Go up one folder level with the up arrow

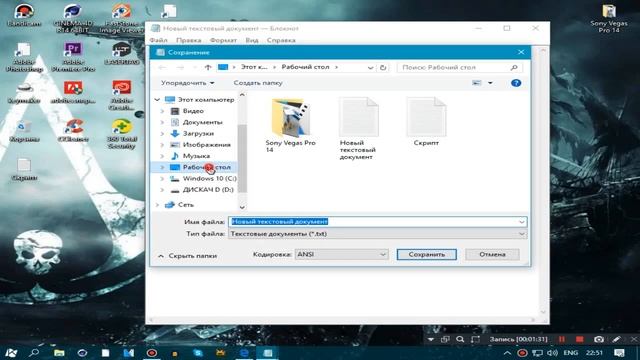[x=208, y=67]
